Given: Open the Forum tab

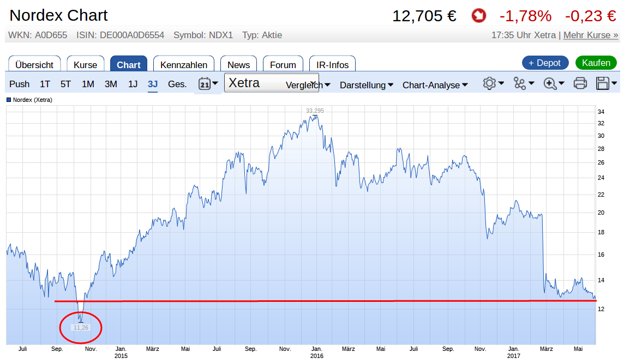Looking at the screenshot, I should 283,64.
